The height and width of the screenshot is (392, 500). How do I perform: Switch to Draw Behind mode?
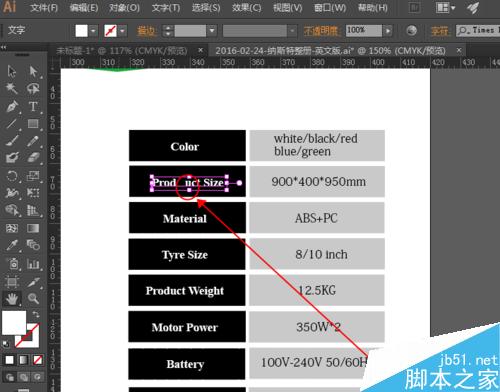point(23,377)
